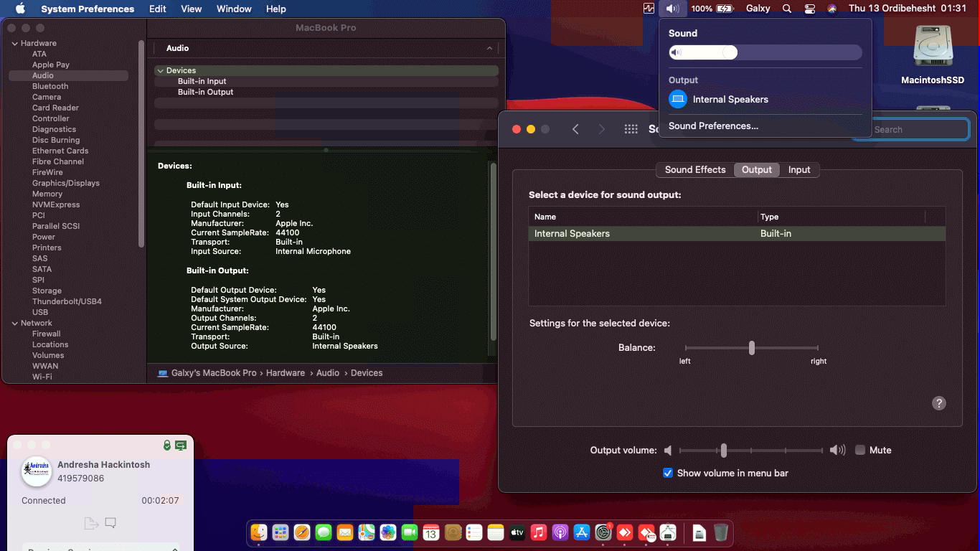Open the Window menu
980x551 pixels.
(x=234, y=9)
